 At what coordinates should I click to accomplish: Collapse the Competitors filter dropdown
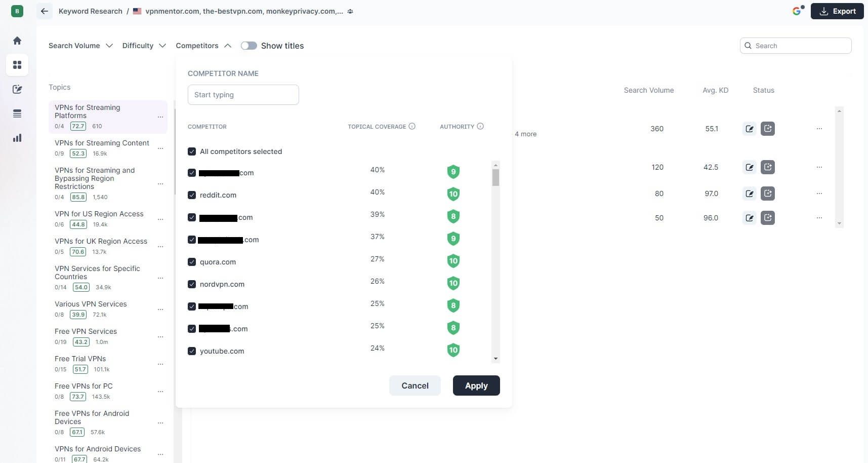203,46
